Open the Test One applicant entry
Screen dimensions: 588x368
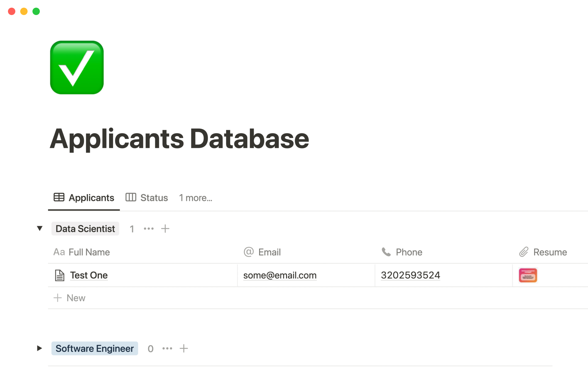coord(89,275)
